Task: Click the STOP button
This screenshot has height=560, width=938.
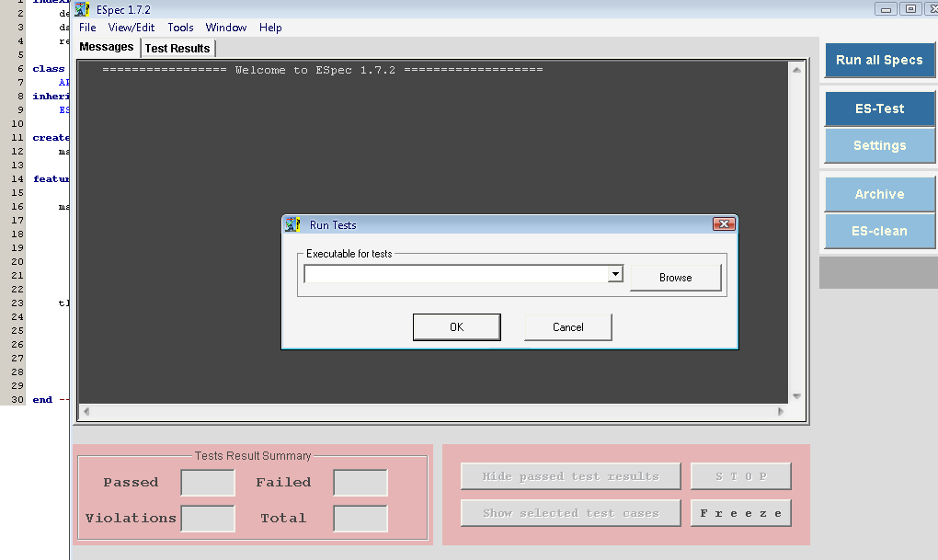Action: 740,476
